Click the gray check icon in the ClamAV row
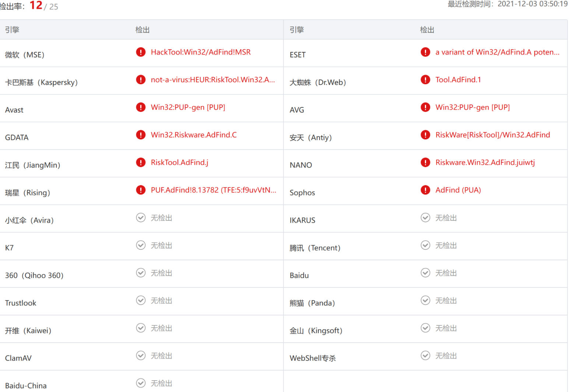 (x=141, y=356)
